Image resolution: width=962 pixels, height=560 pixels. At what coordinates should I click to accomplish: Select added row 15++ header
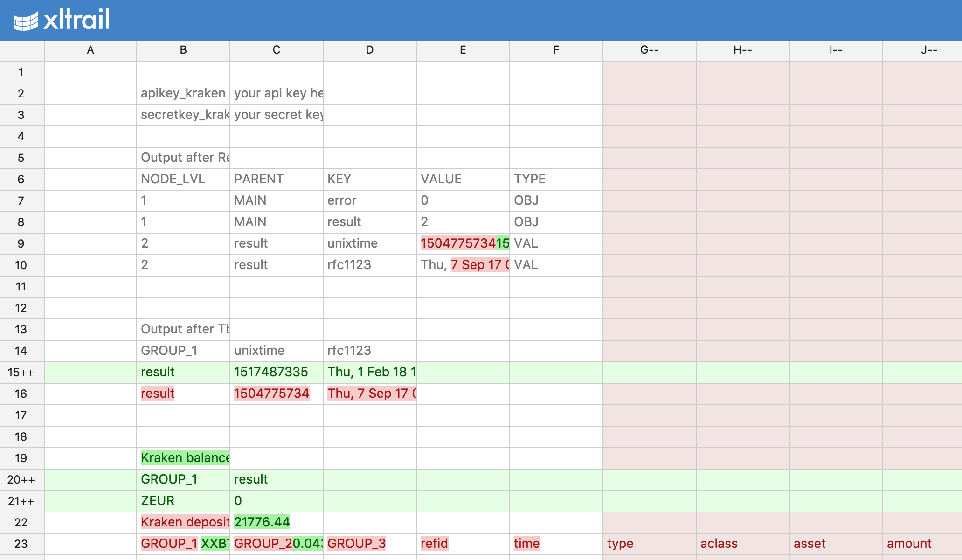pyautogui.click(x=22, y=373)
